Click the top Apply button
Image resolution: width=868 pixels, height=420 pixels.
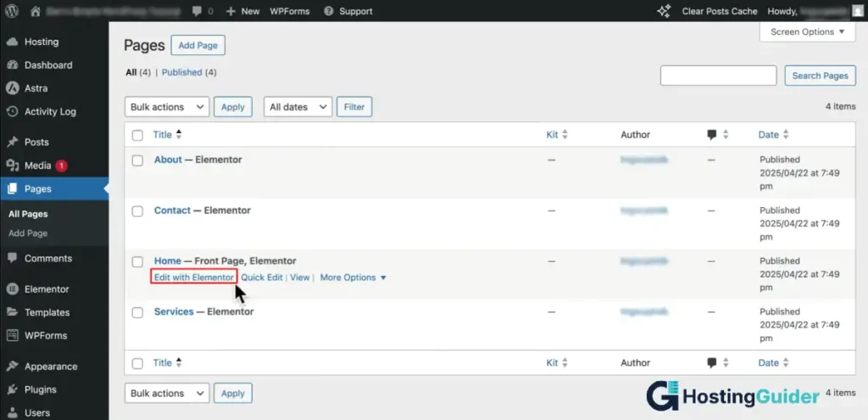tap(233, 107)
